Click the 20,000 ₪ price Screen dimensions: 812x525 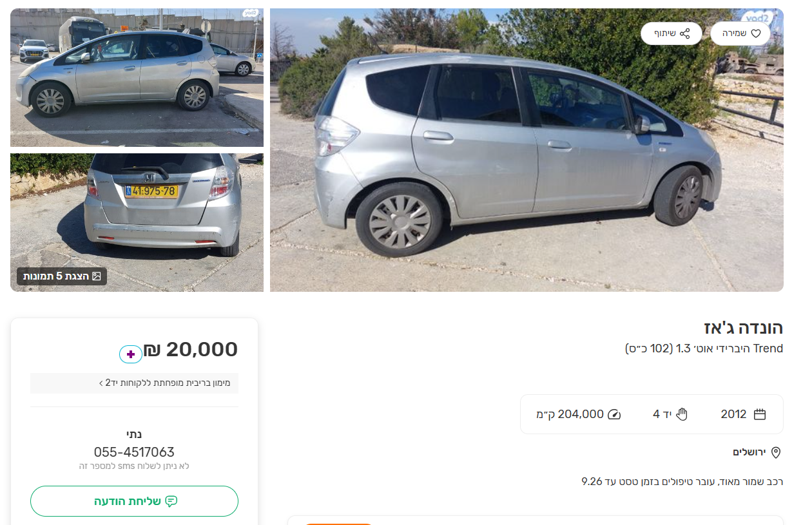pos(191,350)
